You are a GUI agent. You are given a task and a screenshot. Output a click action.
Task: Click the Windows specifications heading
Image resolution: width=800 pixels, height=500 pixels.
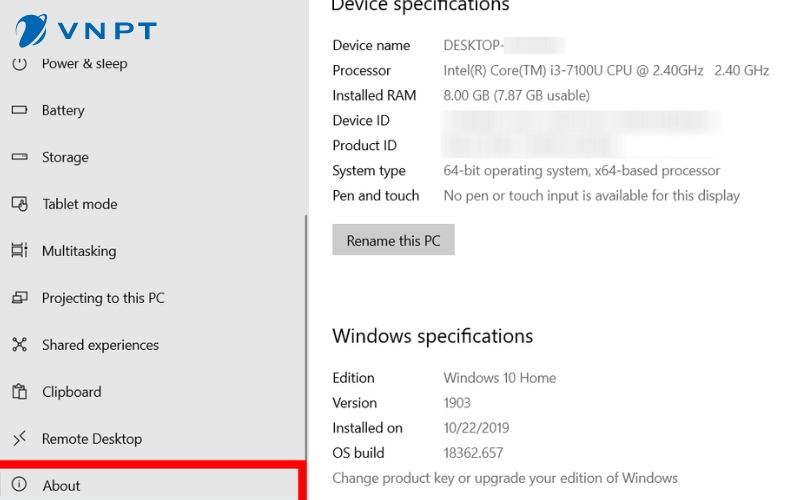point(432,336)
